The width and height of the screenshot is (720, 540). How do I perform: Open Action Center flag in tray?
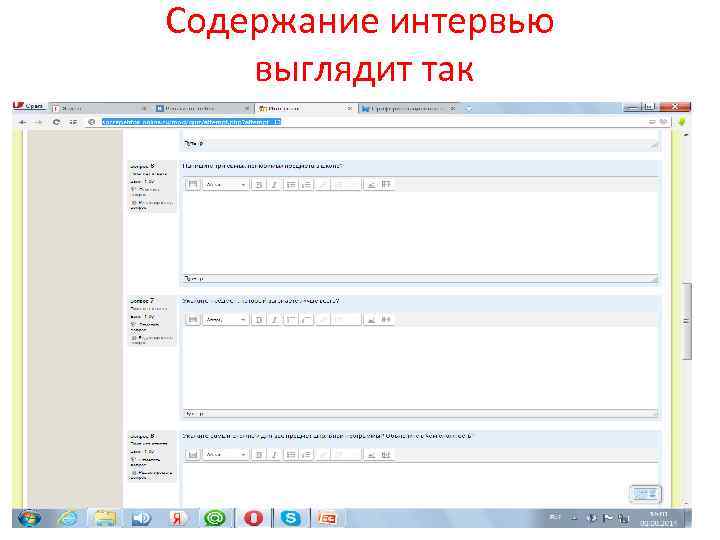[x=608, y=518]
